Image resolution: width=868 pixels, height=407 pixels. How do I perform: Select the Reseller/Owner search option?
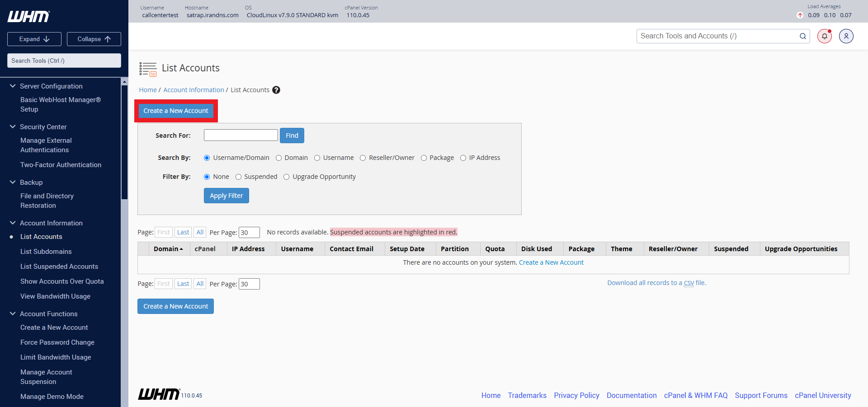point(363,158)
